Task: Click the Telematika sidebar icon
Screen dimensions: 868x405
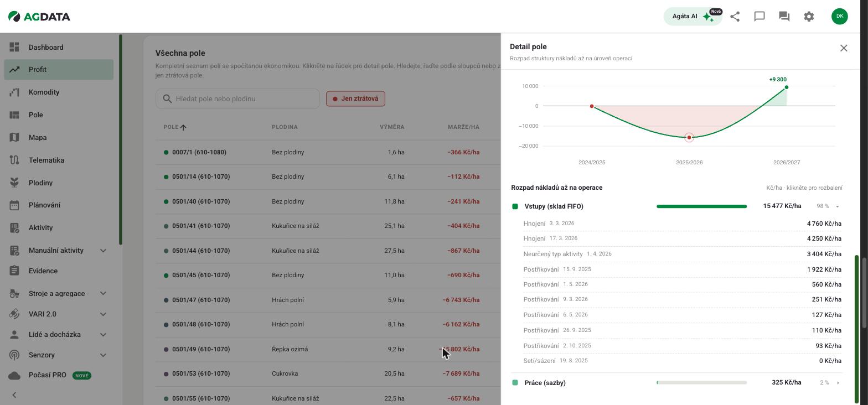Action: pyautogui.click(x=14, y=160)
